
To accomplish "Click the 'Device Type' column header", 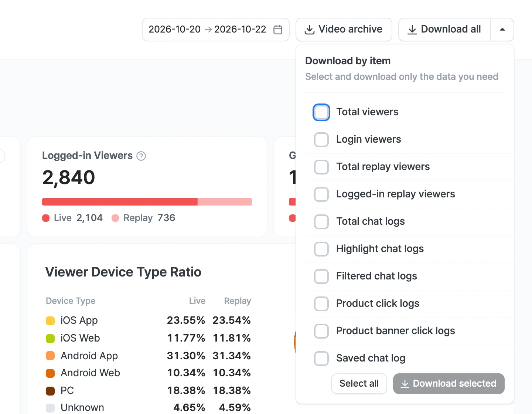I will [x=71, y=301].
